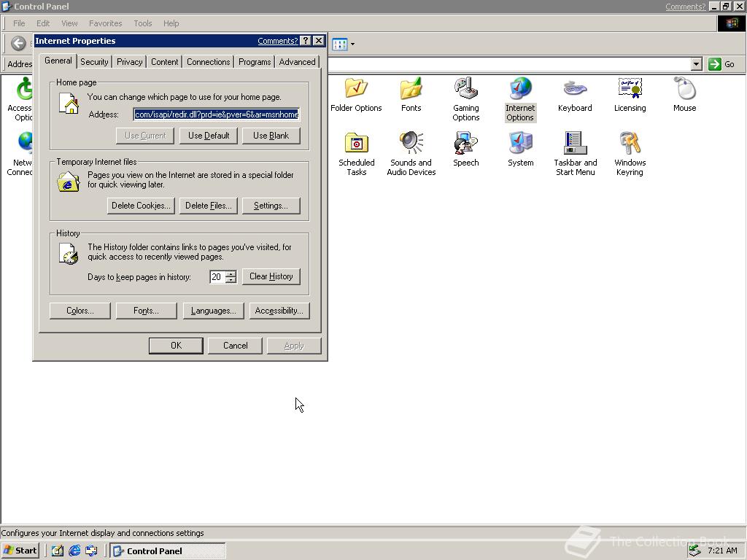
Task: Click Comments link in Control Panel title
Action: 686,7
